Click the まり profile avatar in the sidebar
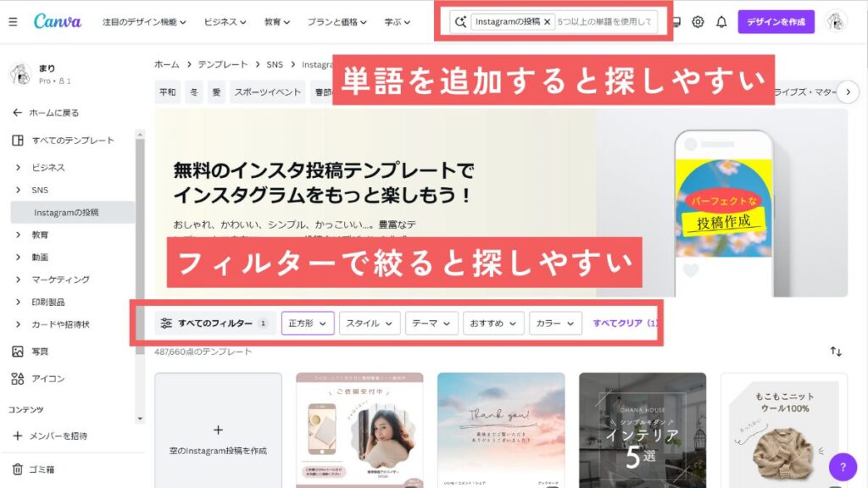Image resolution: width=868 pixels, height=488 pixels. pos(20,74)
